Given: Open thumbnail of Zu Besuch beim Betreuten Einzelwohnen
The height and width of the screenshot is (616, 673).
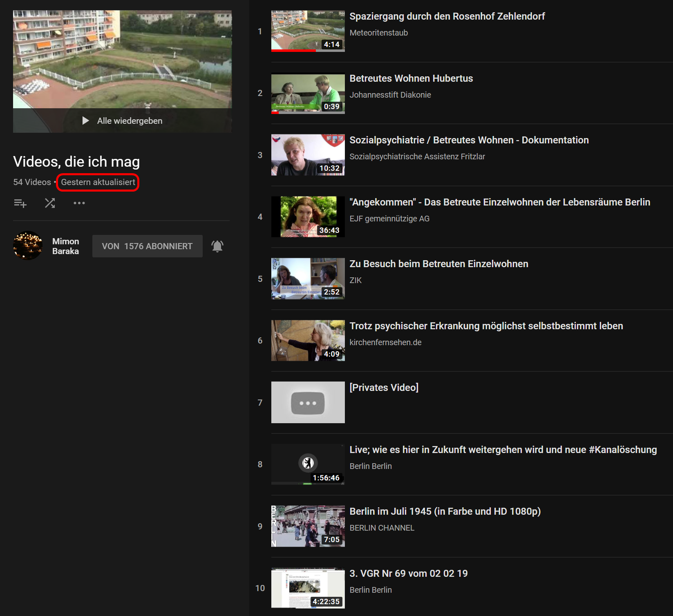Looking at the screenshot, I should (308, 279).
